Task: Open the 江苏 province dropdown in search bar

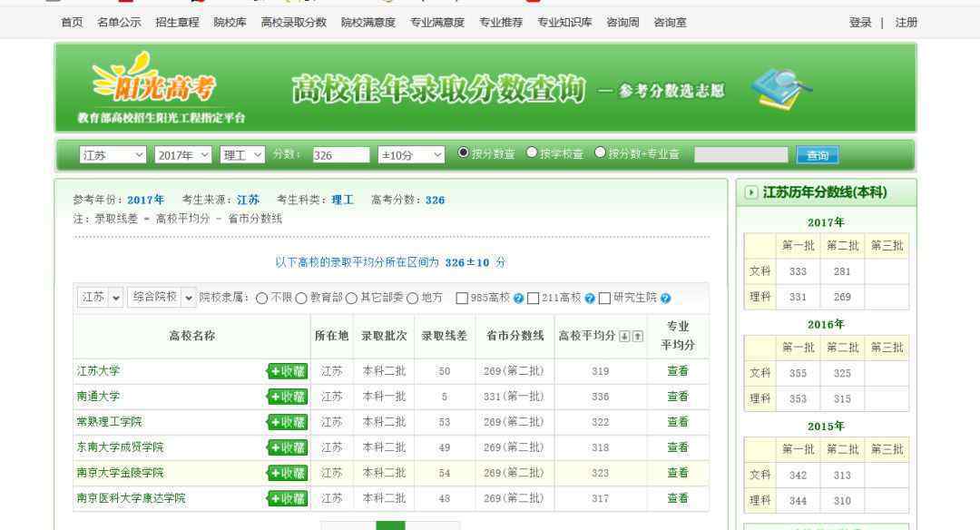Action: 113,154
